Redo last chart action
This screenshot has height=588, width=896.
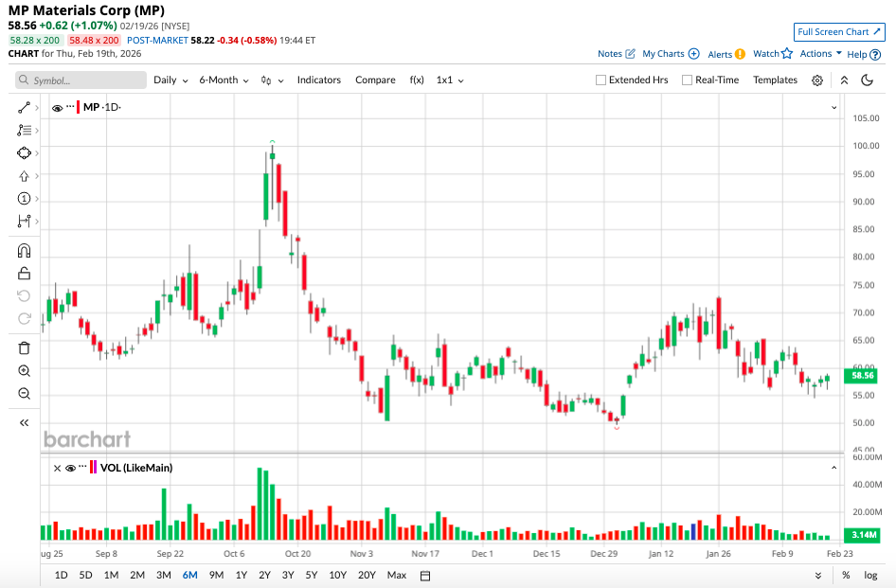coord(24,318)
